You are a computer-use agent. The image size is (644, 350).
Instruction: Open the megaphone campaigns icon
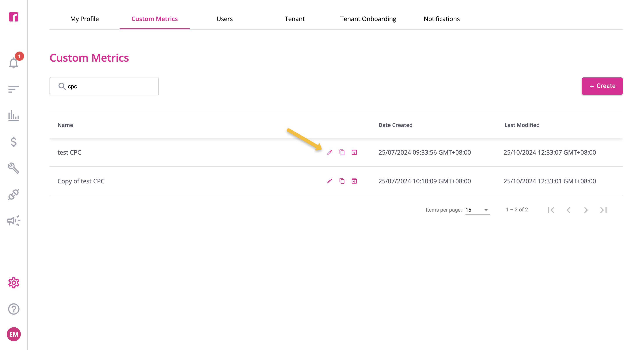(14, 221)
